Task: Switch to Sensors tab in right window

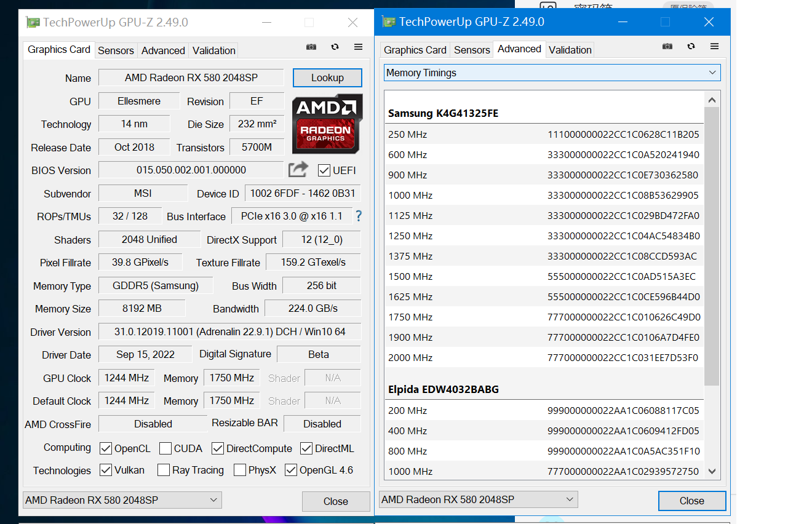Action: (x=472, y=50)
